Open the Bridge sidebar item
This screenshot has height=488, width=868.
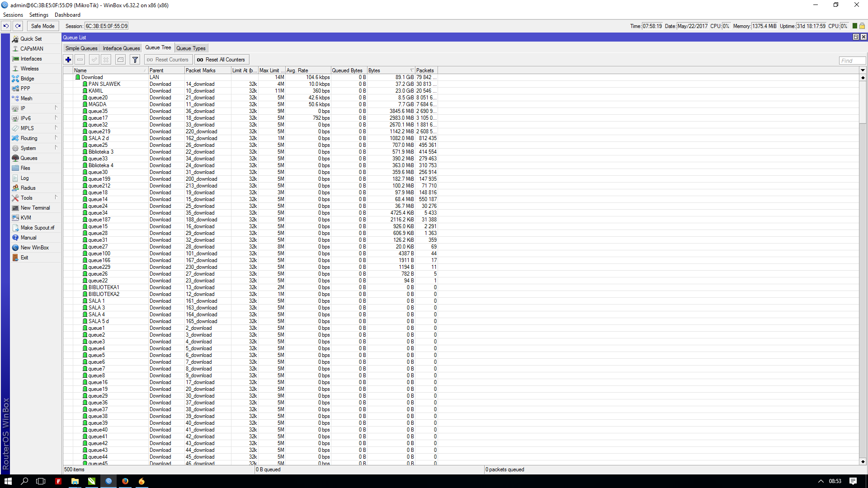(x=27, y=79)
